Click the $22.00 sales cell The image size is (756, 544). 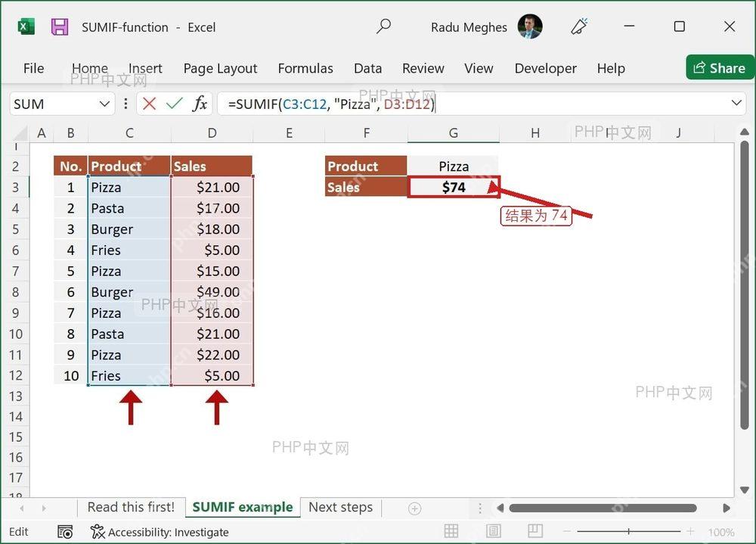coord(212,355)
